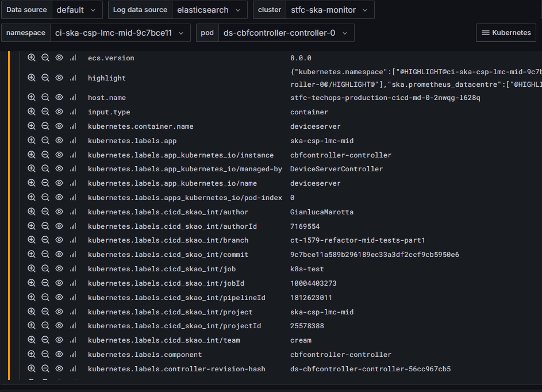Toggle eye visibility for input.type field
The image size is (542, 392).
click(x=59, y=112)
